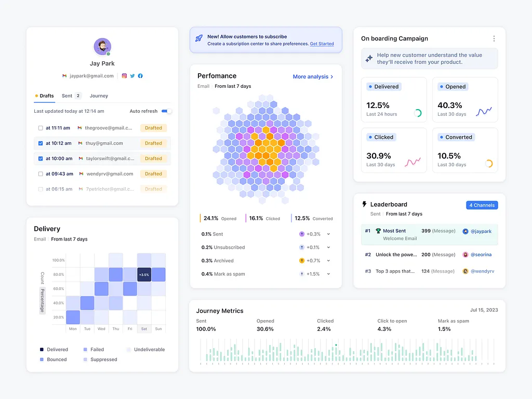
Task: Open the Journey tab
Action: click(98, 96)
